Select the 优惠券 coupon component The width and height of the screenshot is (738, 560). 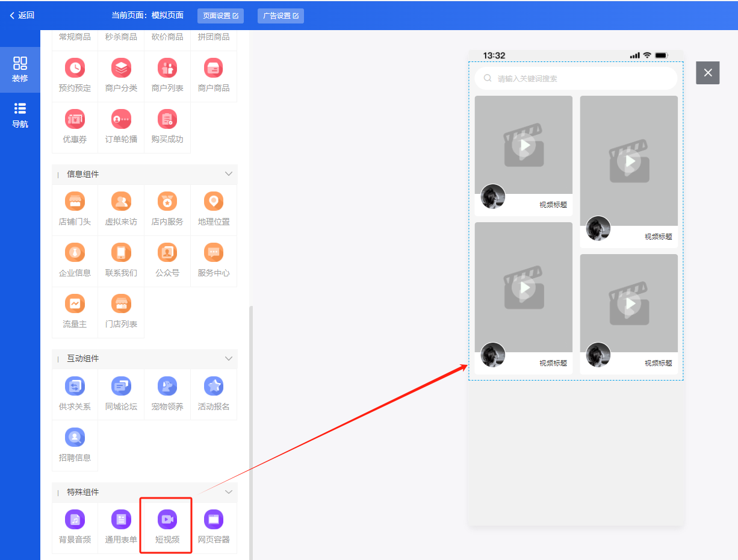point(75,126)
